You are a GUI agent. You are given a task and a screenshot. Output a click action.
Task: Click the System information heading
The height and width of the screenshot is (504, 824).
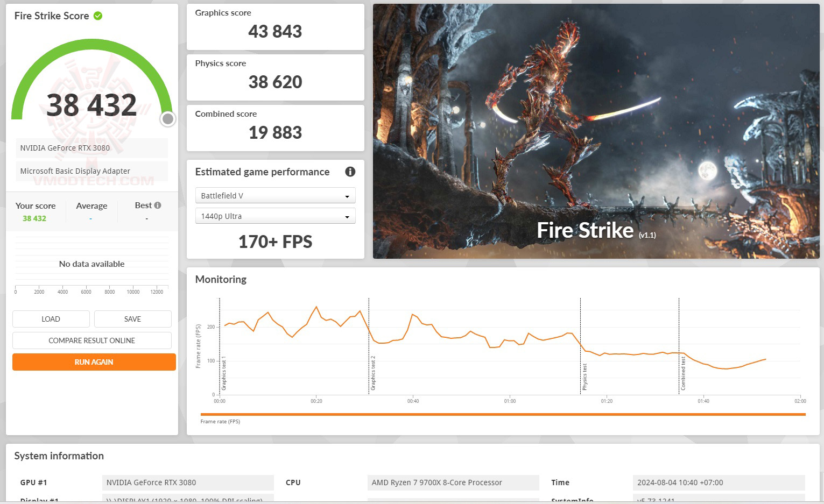click(x=59, y=456)
